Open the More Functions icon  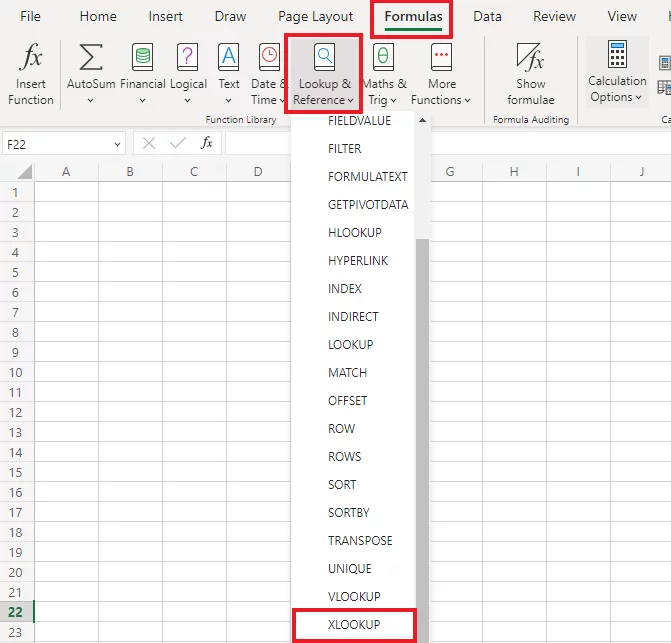(441, 57)
